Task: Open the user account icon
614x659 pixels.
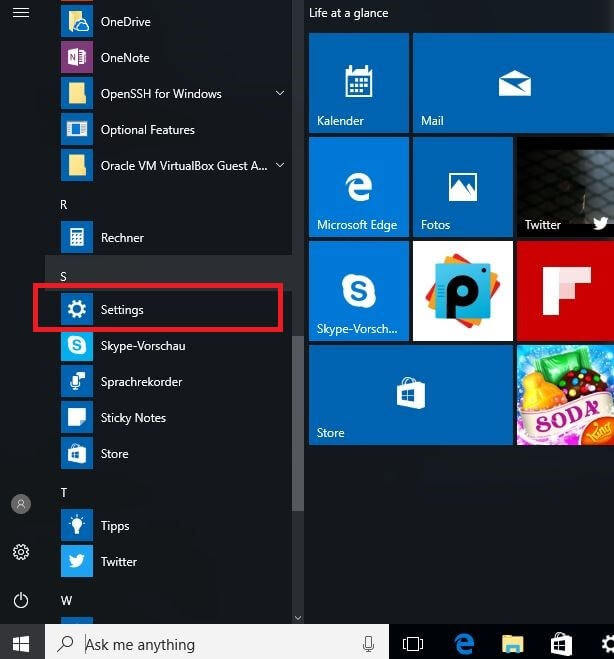Action: (21, 504)
